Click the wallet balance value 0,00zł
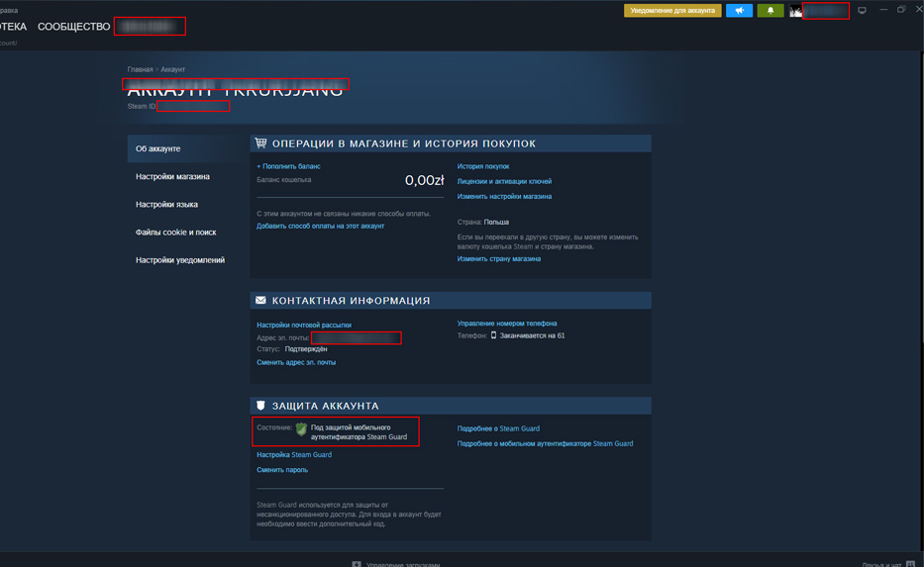This screenshot has height=567, width=924. pyautogui.click(x=424, y=180)
